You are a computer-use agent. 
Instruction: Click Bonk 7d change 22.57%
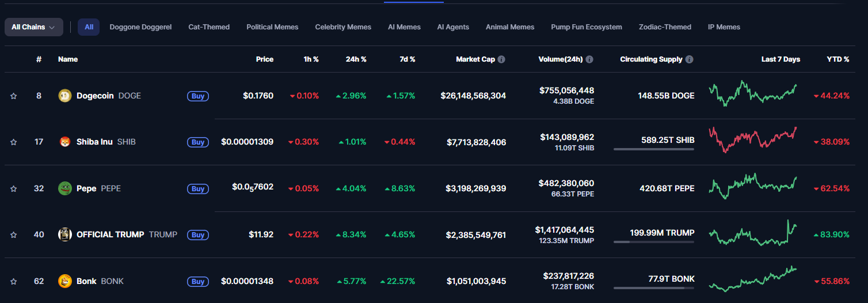(398, 281)
